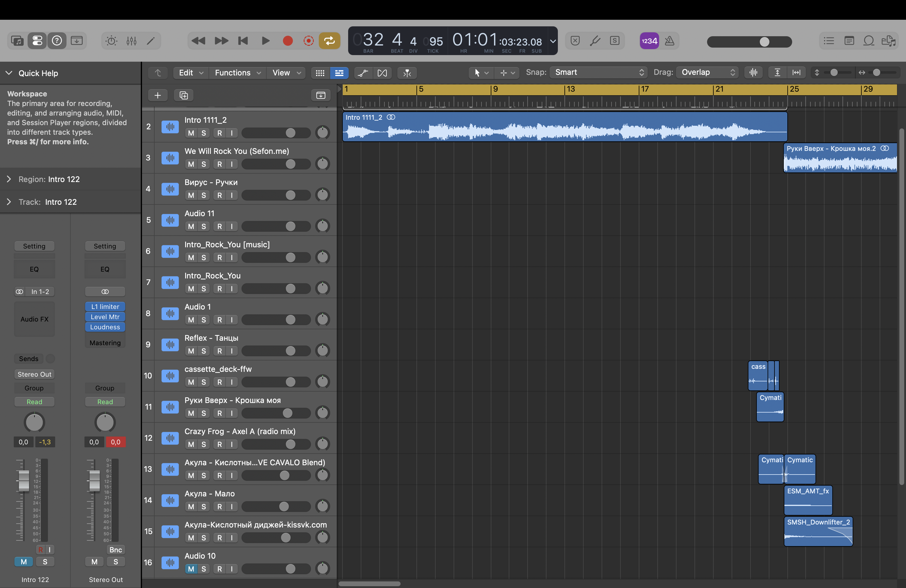Open the media Browsers icon
This screenshot has height=588, width=906.
[x=889, y=41]
